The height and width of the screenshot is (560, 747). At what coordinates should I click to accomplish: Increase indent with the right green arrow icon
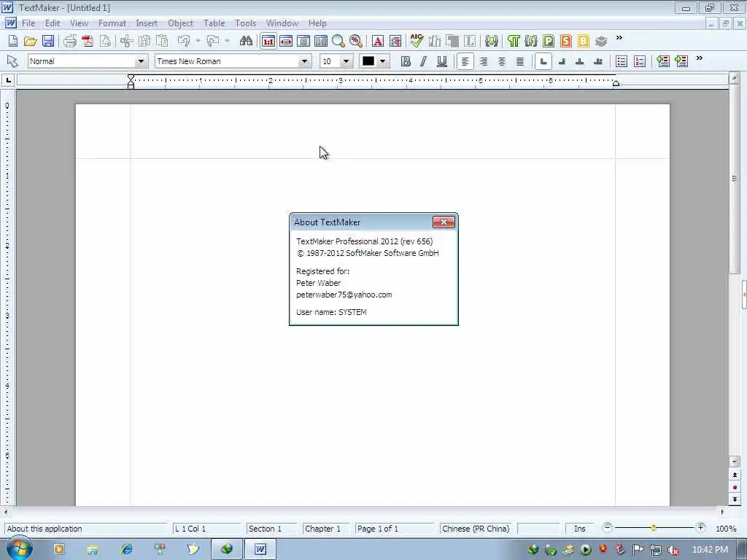[x=682, y=61]
